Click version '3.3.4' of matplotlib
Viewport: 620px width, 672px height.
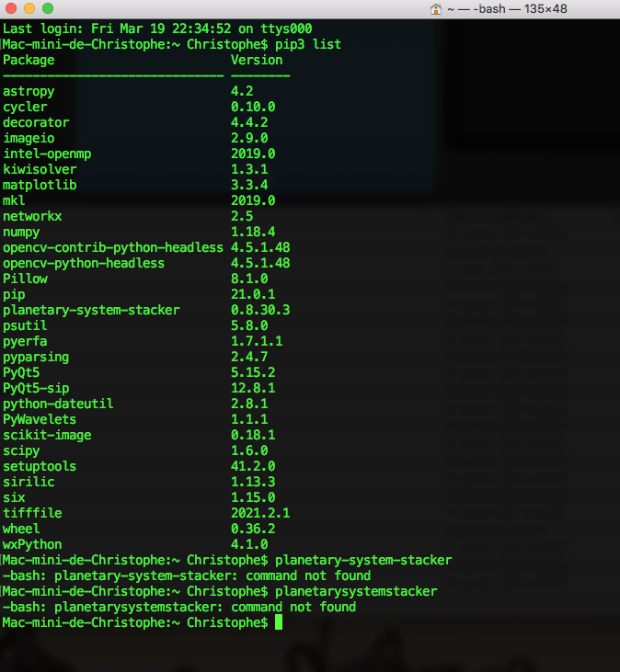click(249, 185)
